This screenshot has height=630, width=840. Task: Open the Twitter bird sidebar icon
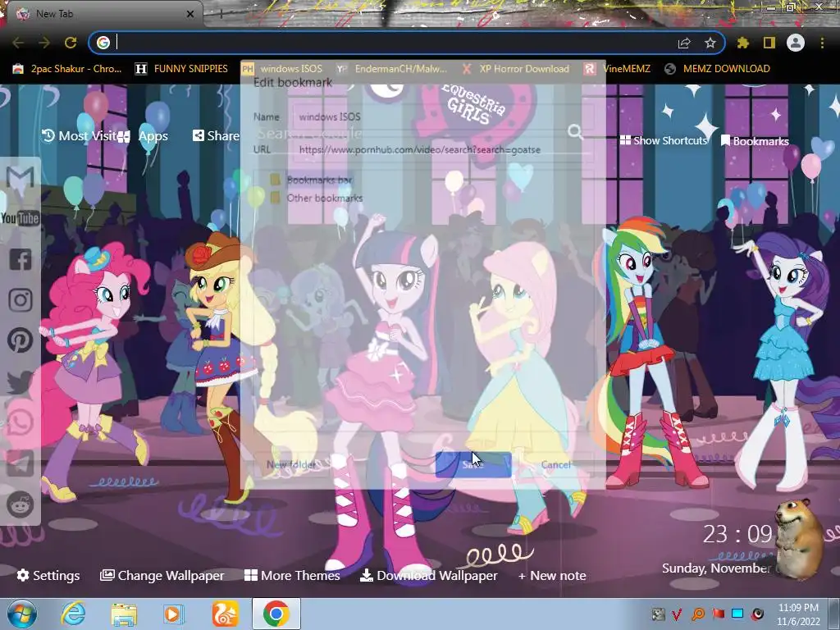[21, 382]
